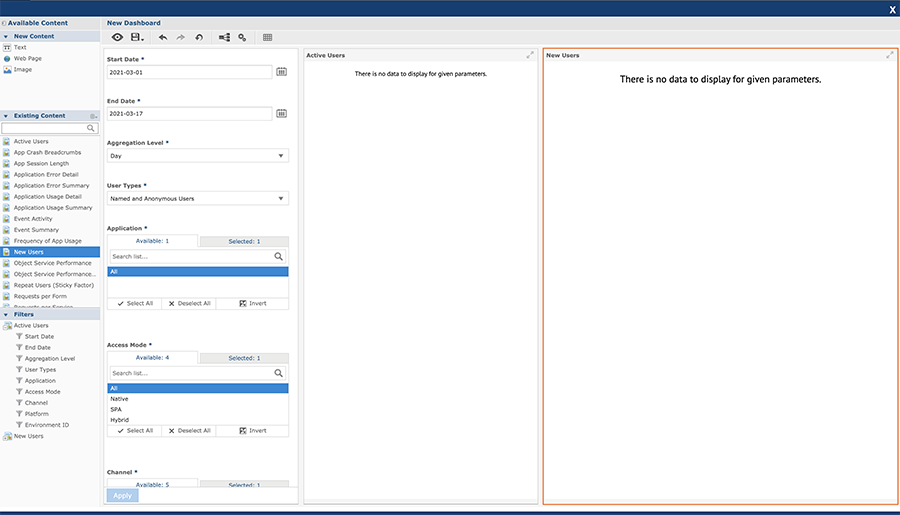The height and width of the screenshot is (515, 900).
Task: Click the Application list search magnifier
Action: point(278,257)
